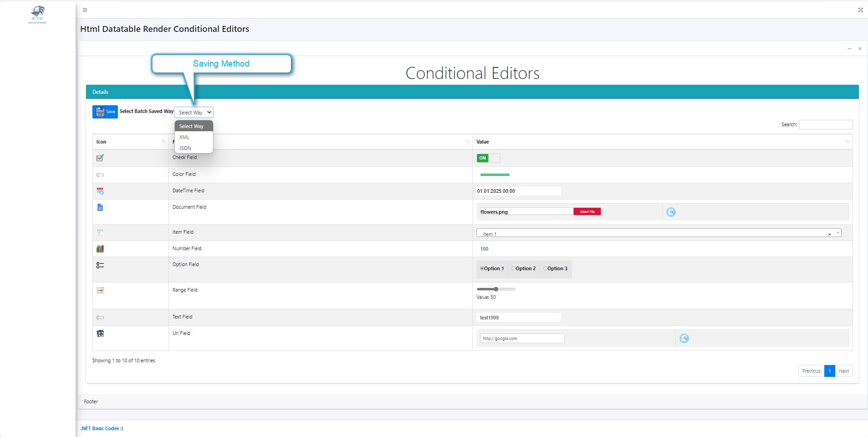Click the test1999 text input
This screenshot has width=868, height=437.
click(x=519, y=318)
